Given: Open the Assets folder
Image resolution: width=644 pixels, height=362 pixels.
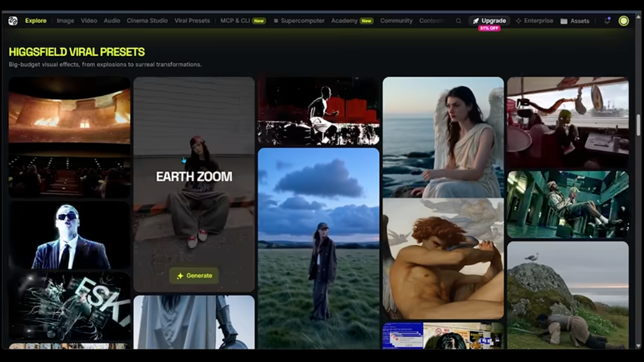Looking at the screenshot, I should tap(575, 21).
